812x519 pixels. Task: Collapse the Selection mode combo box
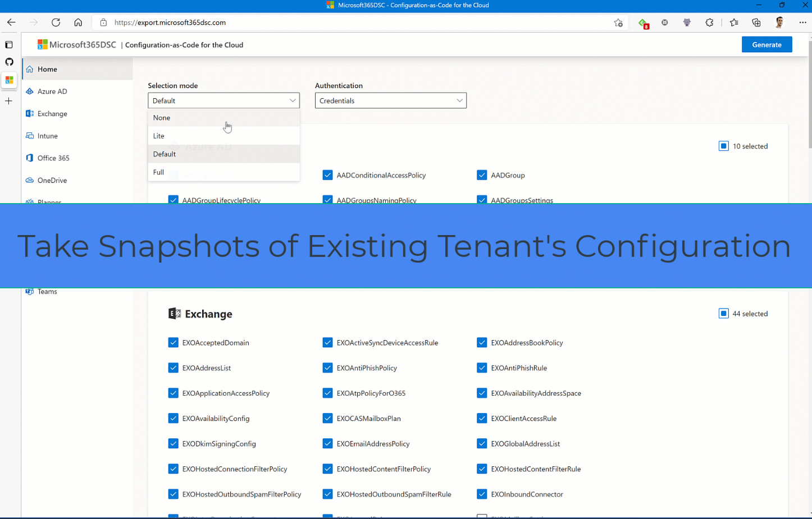[223, 100]
